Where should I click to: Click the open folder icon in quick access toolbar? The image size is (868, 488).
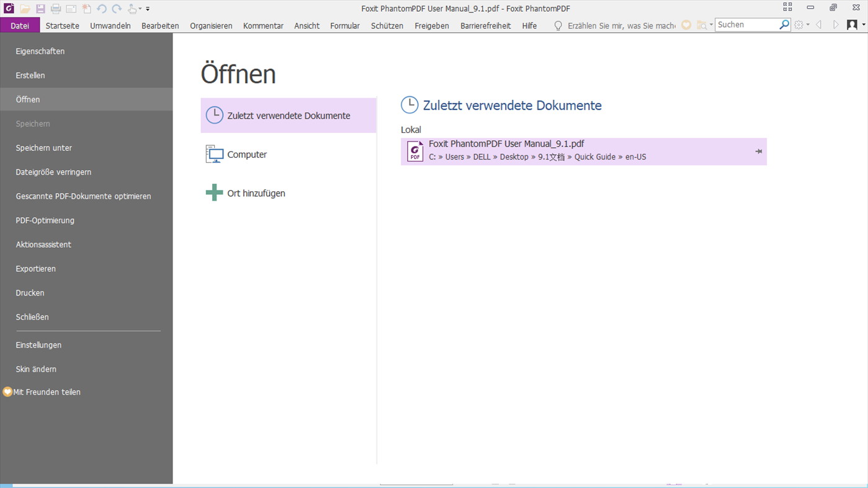tap(25, 9)
